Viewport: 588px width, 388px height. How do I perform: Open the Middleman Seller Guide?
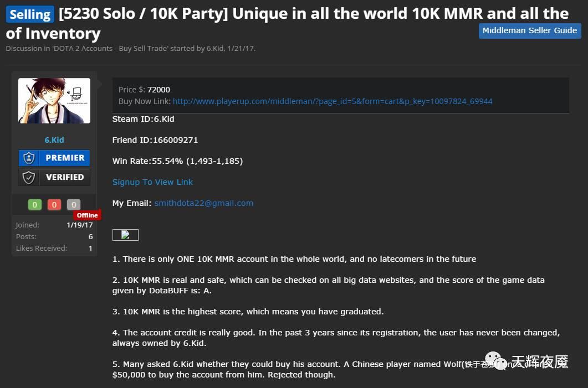(529, 30)
